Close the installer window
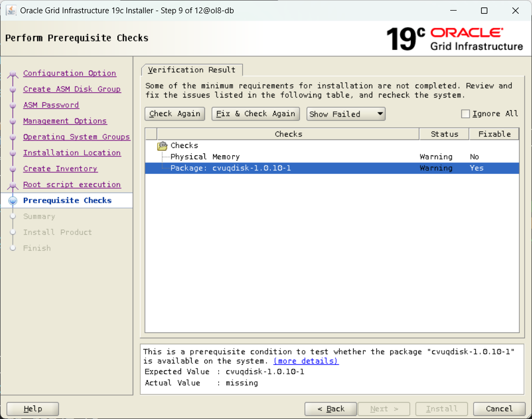Screen dimensions: 532x419 [516, 11]
